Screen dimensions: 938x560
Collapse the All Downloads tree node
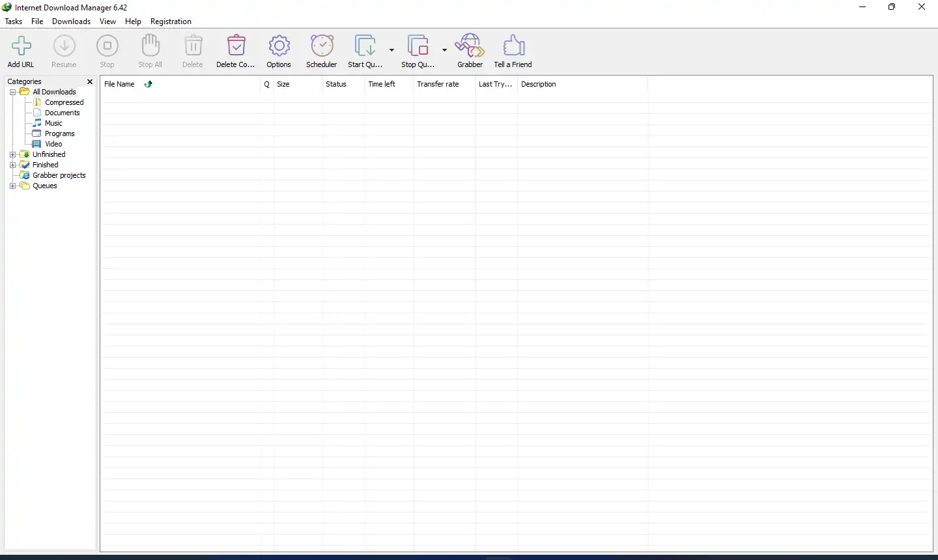tap(12, 92)
